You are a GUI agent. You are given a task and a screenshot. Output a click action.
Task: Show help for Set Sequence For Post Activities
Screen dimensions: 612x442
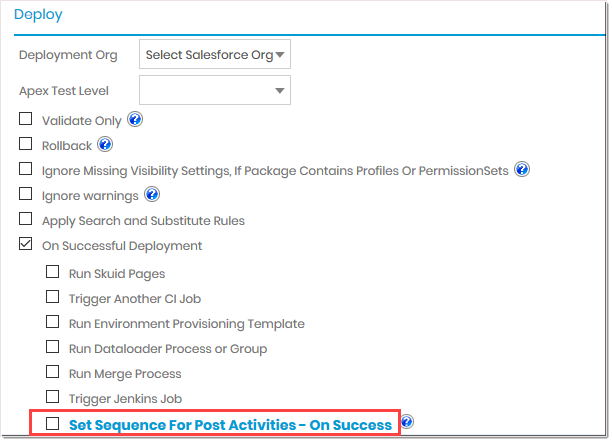[x=408, y=423]
